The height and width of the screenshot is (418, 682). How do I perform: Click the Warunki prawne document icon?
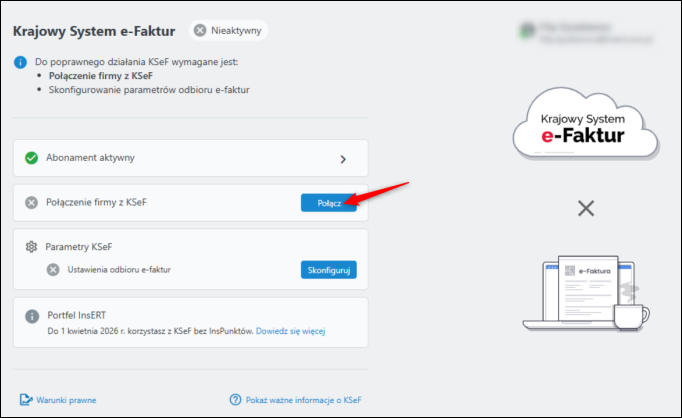(x=26, y=400)
